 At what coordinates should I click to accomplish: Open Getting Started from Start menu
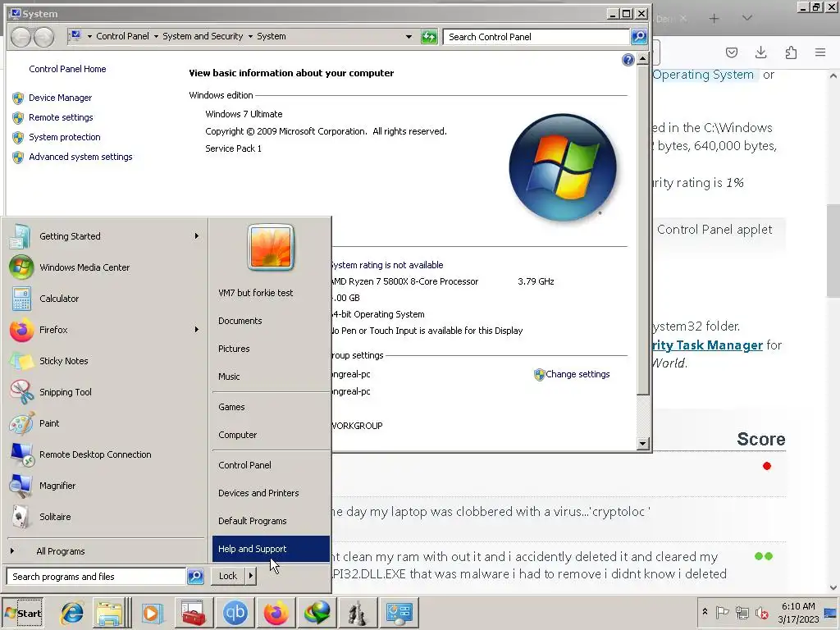[105, 236]
